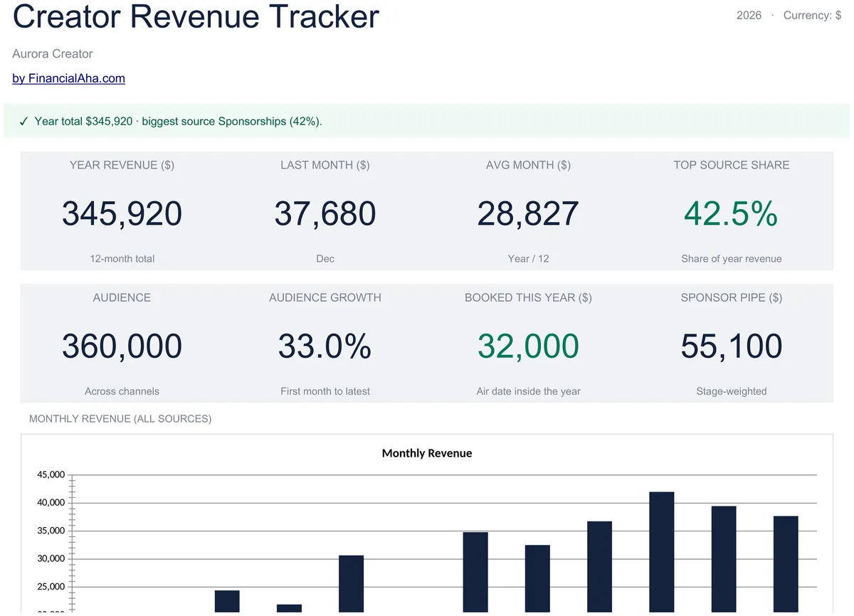The height and width of the screenshot is (616, 854).
Task: Click the 37,680 last month value
Action: point(325,213)
